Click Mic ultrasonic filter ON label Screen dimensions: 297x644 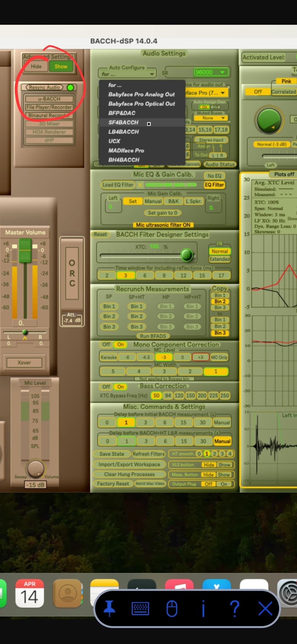tap(163, 225)
